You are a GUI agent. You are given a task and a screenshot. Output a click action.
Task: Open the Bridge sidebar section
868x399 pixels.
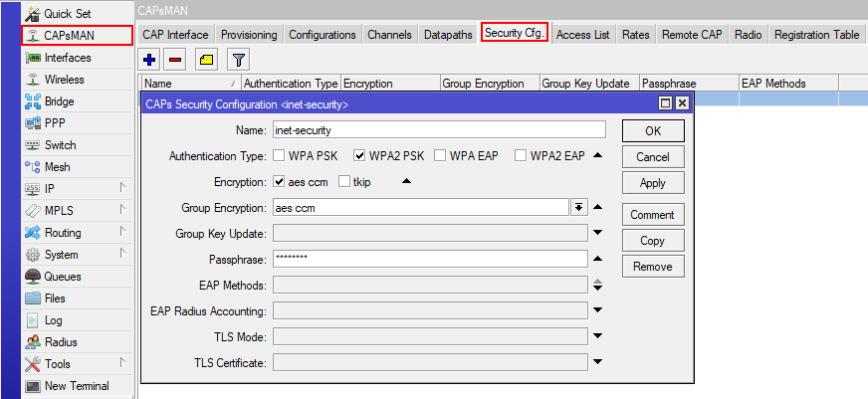click(x=59, y=101)
